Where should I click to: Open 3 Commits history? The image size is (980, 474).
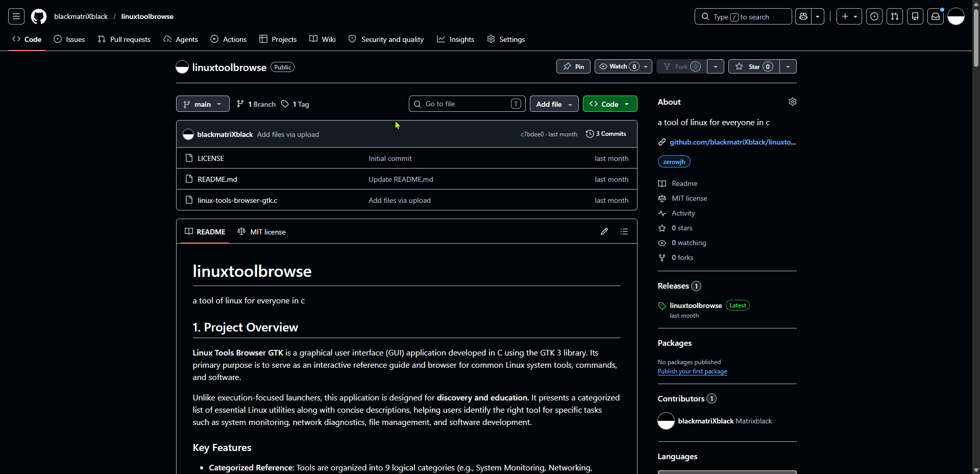coord(606,134)
